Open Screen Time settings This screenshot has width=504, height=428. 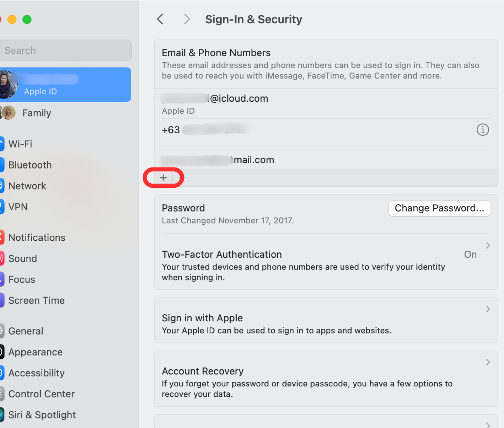tap(36, 301)
